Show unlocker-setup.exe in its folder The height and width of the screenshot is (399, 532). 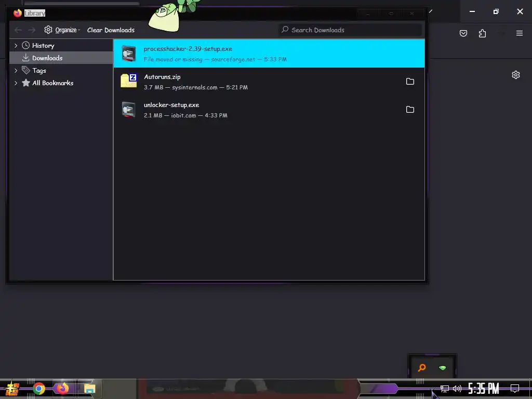410,110
